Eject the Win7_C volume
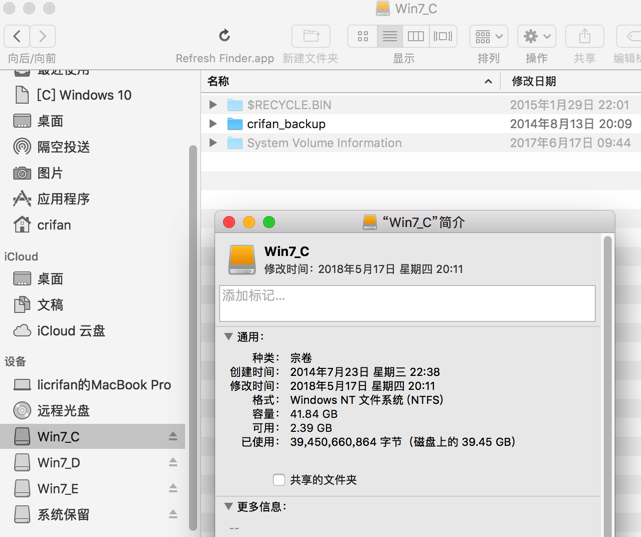The image size is (641, 537). point(173,436)
